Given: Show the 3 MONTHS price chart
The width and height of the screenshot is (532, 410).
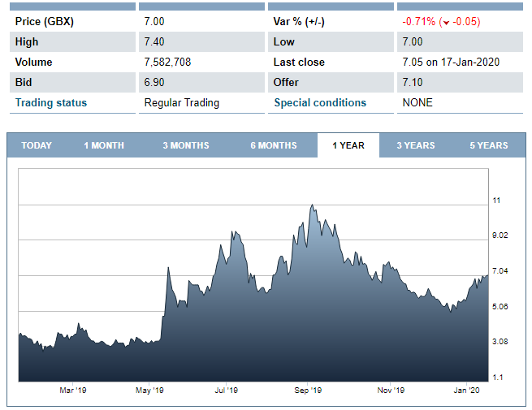Looking at the screenshot, I should click(x=185, y=145).
